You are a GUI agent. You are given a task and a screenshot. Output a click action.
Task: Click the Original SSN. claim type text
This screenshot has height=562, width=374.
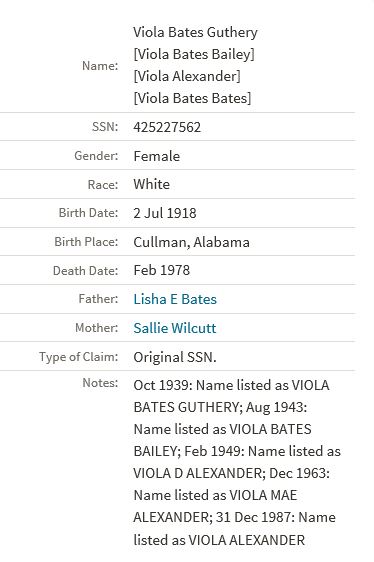[x=175, y=357]
